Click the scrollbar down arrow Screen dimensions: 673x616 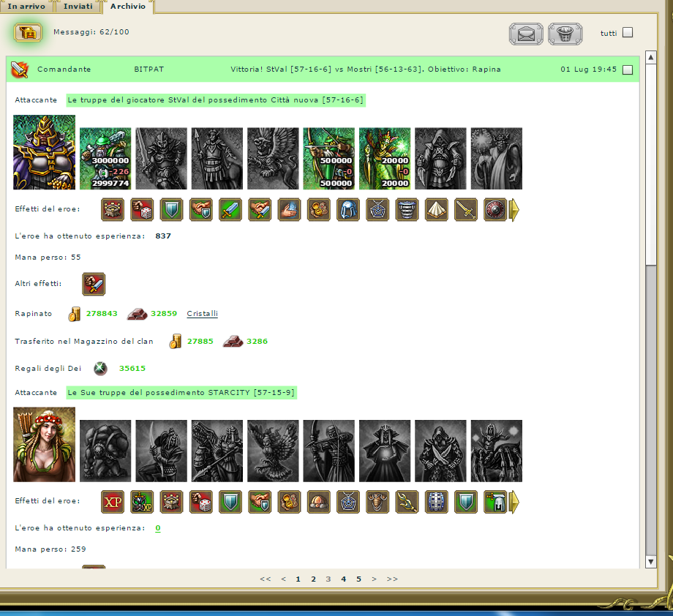tap(651, 561)
